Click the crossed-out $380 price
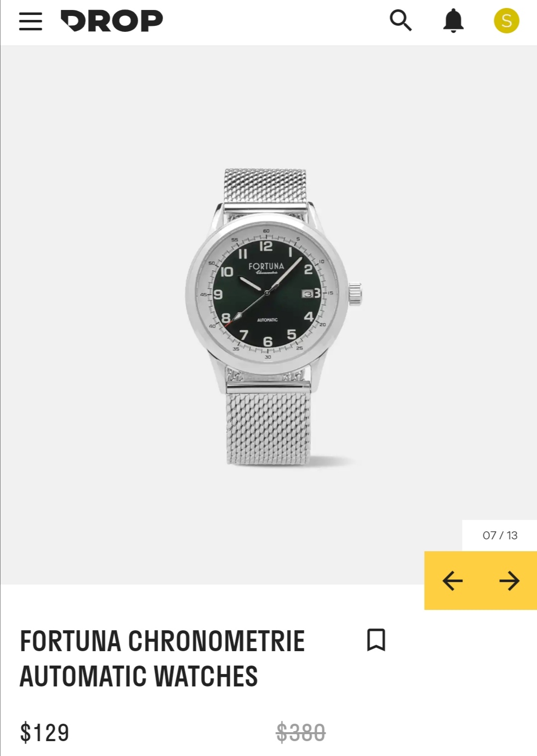 pos(301,733)
